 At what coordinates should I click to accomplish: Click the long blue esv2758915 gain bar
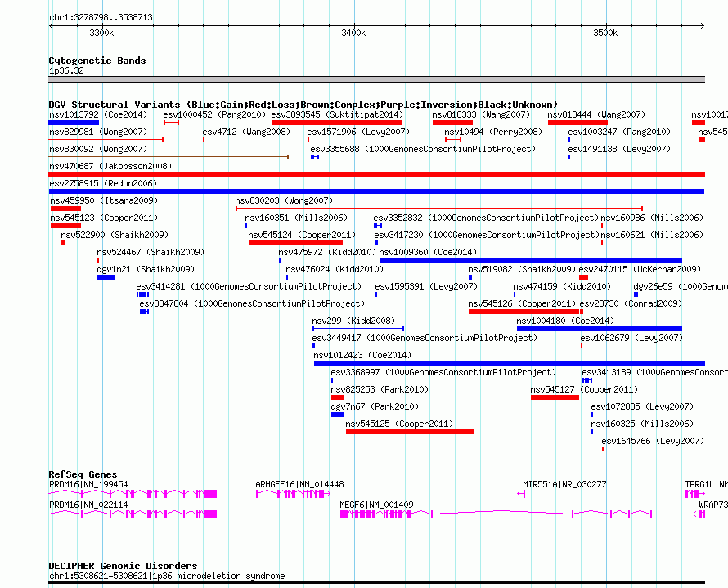pos(376,191)
